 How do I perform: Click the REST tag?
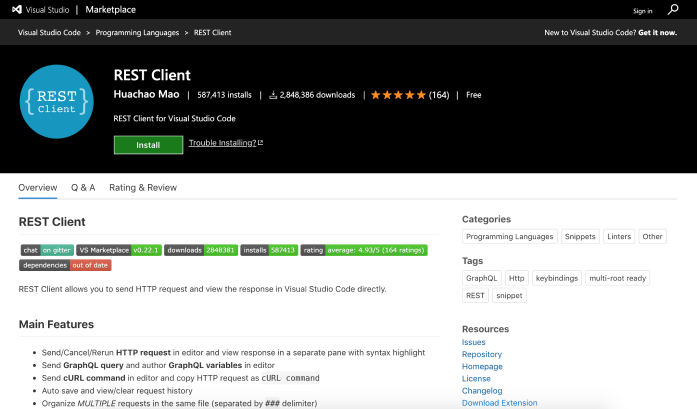pos(475,296)
